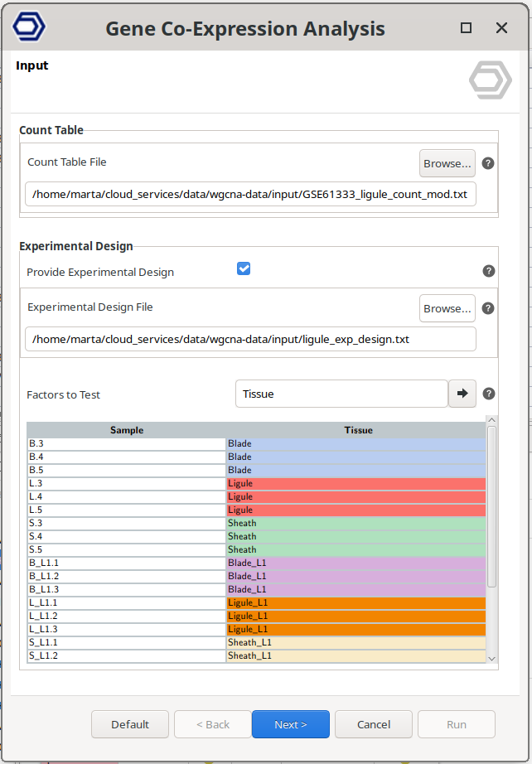Screen dimensions: 532x764
Task: Maximize the Gene Co-Expression Analysis window
Action: click(x=466, y=28)
